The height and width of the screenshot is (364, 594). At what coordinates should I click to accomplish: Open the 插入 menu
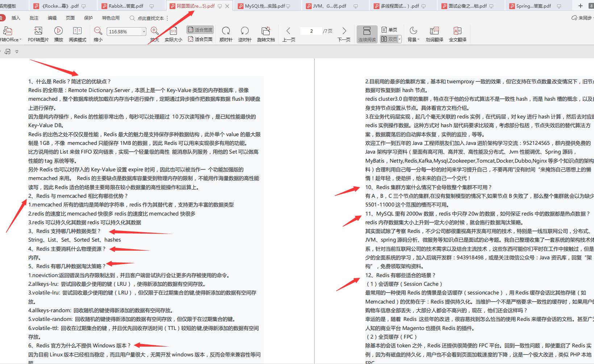(x=16, y=18)
